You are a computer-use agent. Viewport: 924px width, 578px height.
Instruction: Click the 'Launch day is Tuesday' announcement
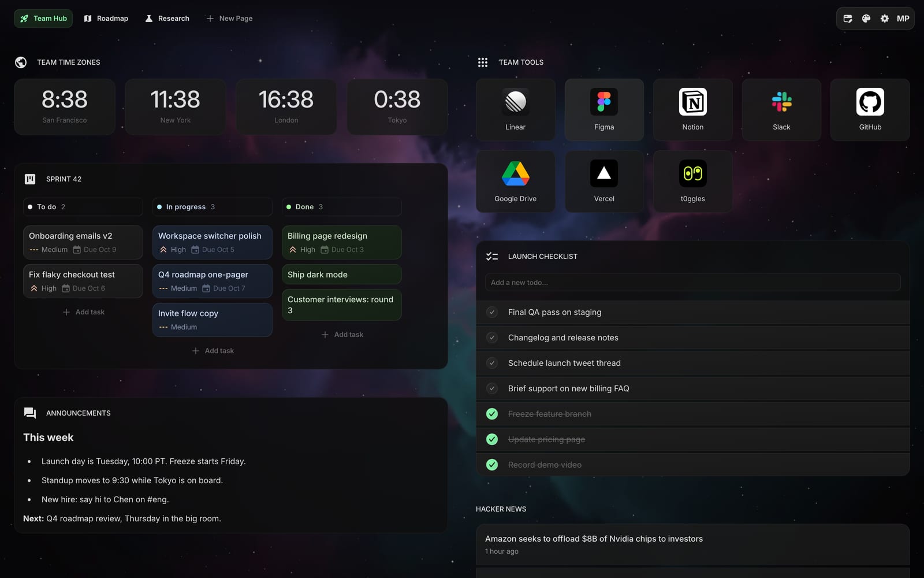tap(143, 461)
